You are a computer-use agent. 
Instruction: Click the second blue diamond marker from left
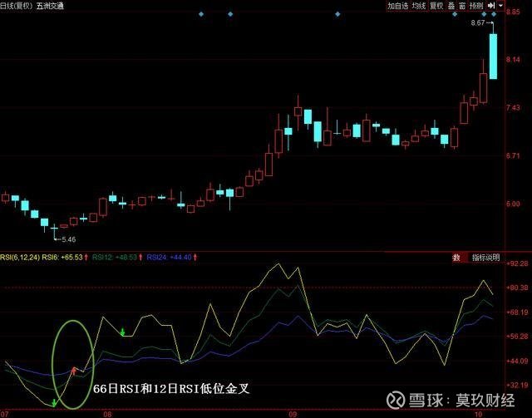pos(230,14)
